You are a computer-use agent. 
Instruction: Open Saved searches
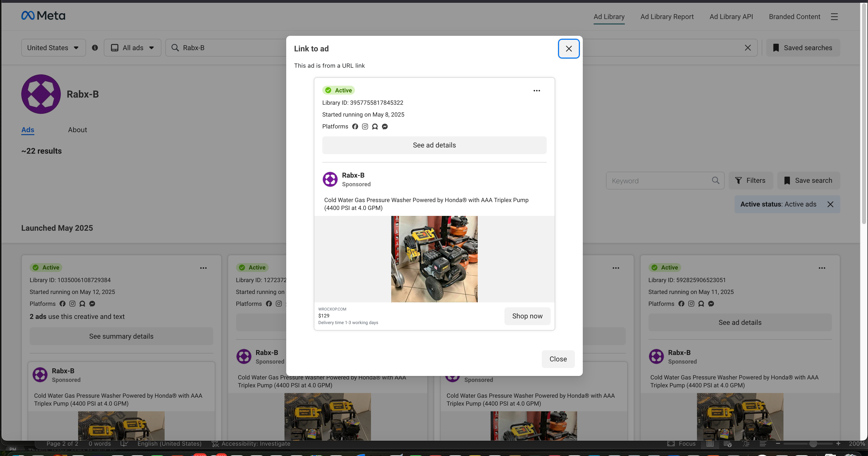tap(803, 48)
